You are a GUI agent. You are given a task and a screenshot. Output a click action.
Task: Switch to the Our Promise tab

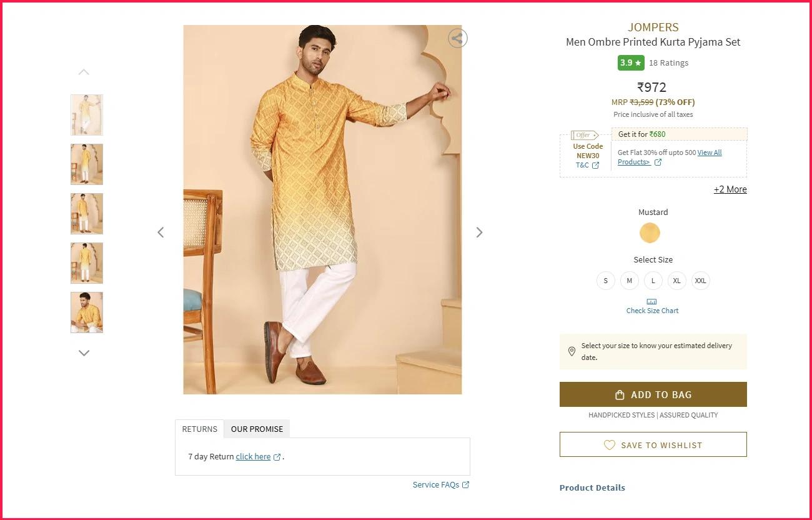(257, 429)
